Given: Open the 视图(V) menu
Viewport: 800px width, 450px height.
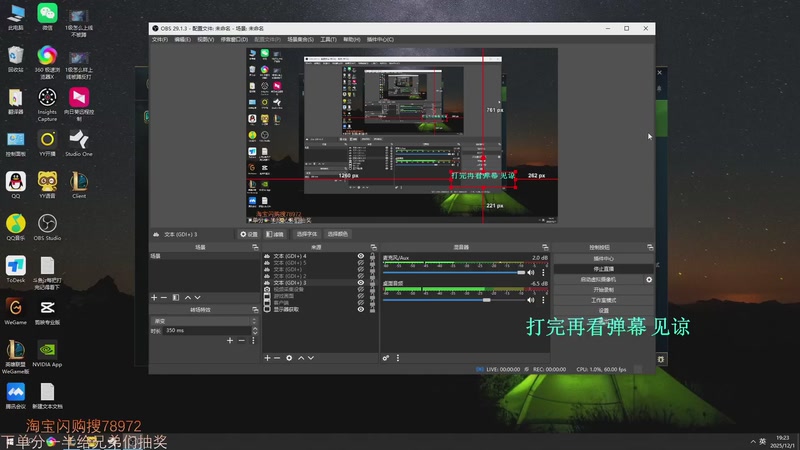Looking at the screenshot, I should [x=206, y=39].
